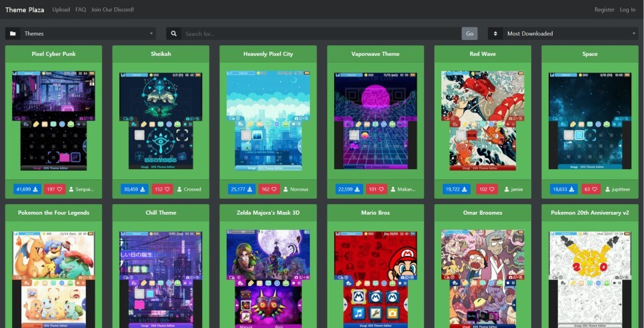The height and width of the screenshot is (328, 644).
Task: Click the folder icon beside Themes dropdown
Action: pyautogui.click(x=13, y=33)
